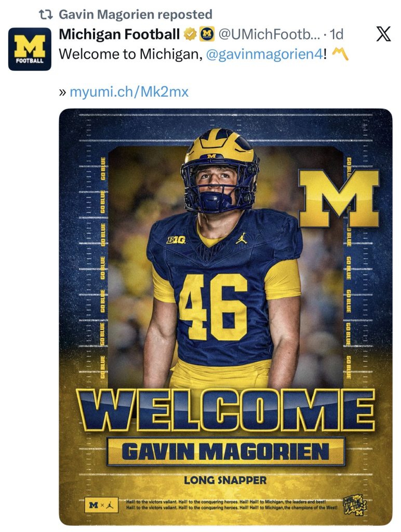Click the large block M logo in poster
401x532 pixels.
[338, 198]
